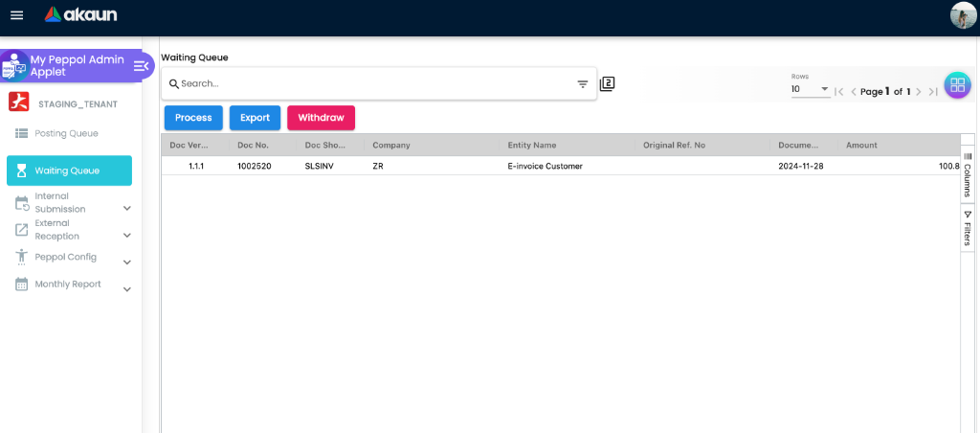
Task: Click the 1.1.1 version cell
Action: [197, 166]
